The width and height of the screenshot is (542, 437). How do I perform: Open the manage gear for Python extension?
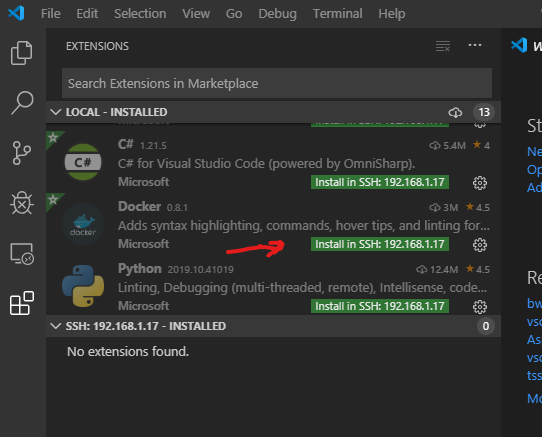pyautogui.click(x=480, y=307)
